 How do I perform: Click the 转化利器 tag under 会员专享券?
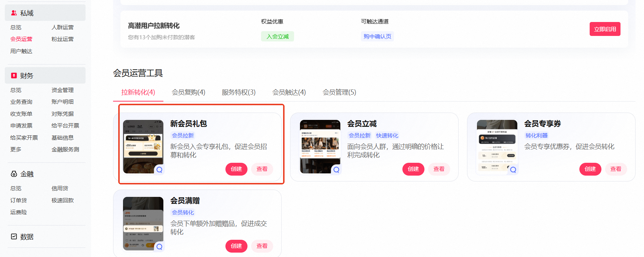[536, 136]
